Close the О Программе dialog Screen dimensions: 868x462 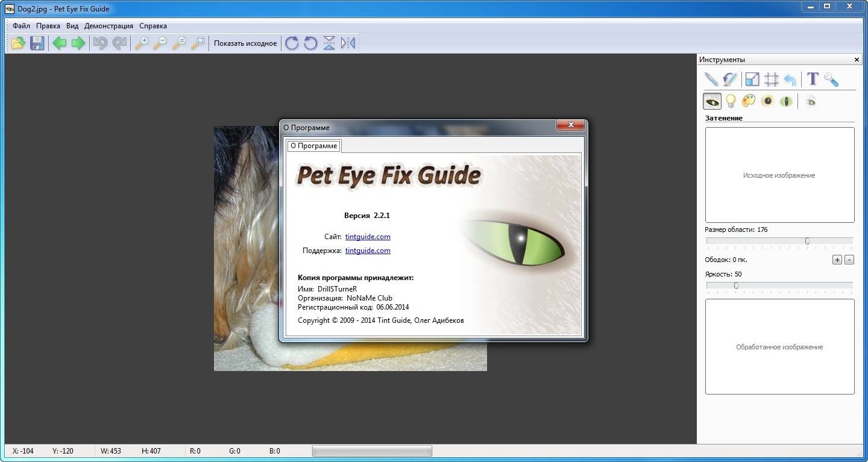tap(570, 125)
